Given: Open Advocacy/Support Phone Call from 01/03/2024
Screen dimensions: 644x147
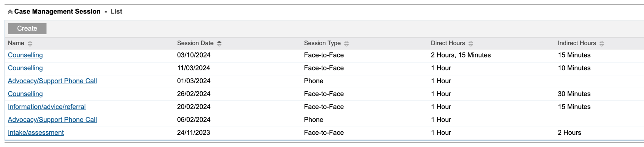Looking at the screenshot, I should 52,81.
